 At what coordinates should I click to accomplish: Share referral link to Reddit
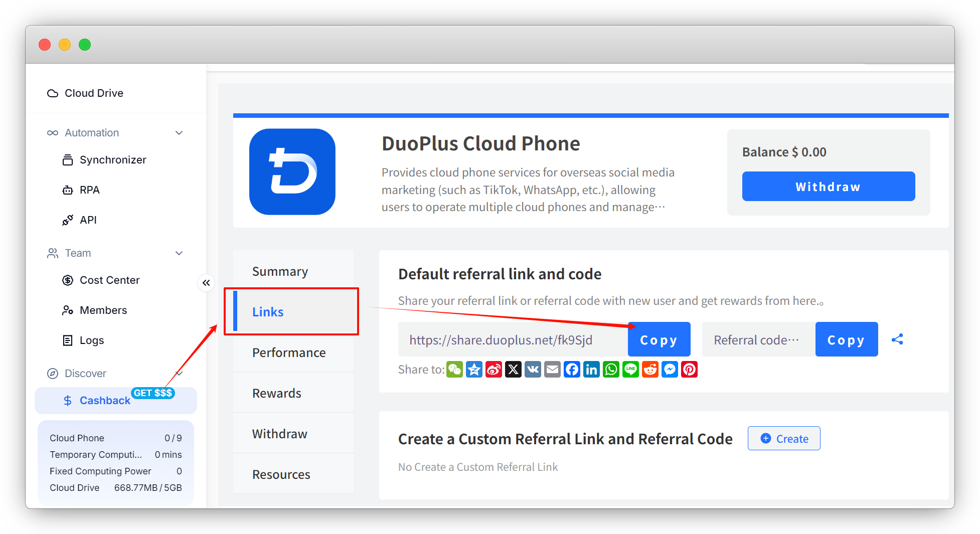click(650, 370)
